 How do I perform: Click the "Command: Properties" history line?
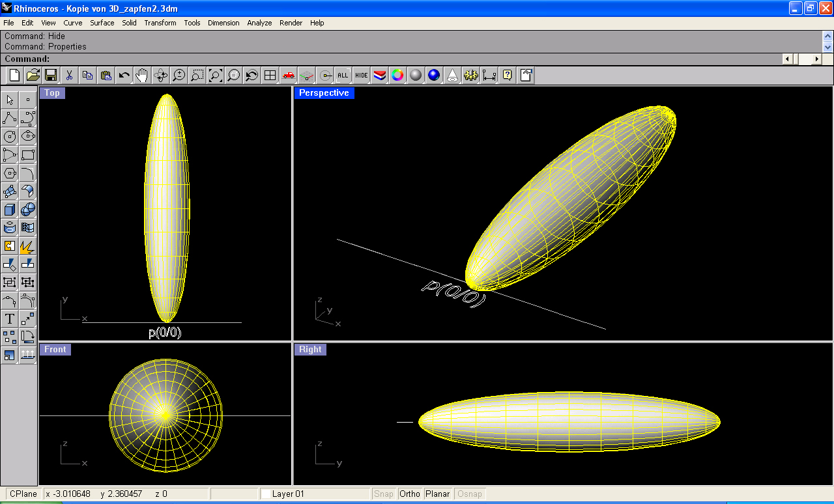(x=46, y=47)
